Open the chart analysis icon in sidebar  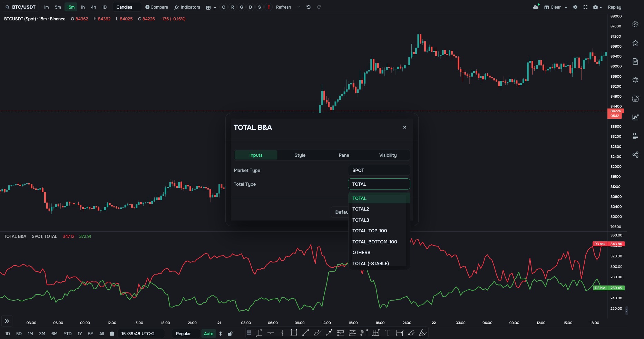(x=635, y=117)
